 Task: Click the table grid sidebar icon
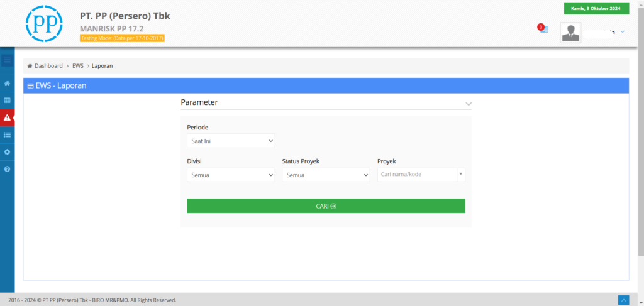pyautogui.click(x=7, y=101)
